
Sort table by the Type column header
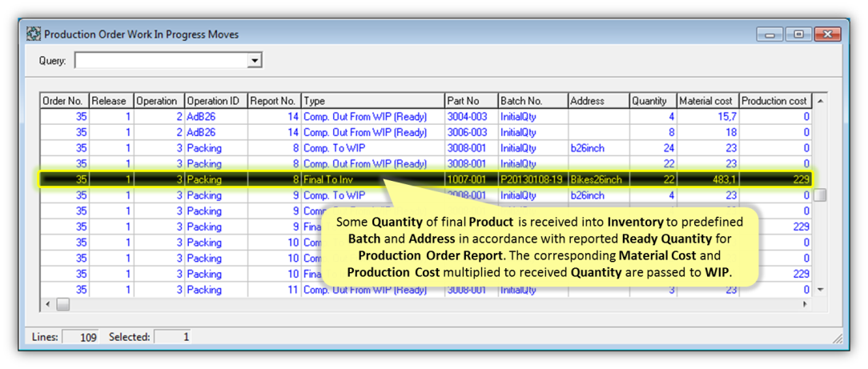372,101
